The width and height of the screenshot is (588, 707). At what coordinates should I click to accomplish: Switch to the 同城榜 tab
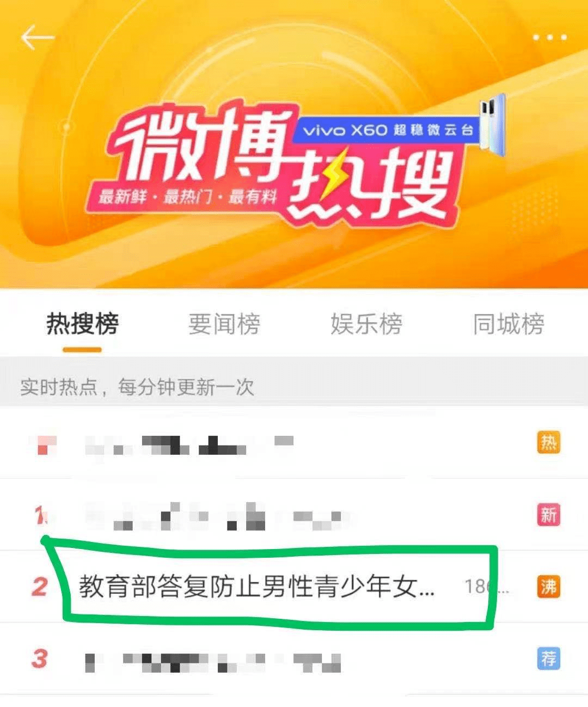click(509, 324)
